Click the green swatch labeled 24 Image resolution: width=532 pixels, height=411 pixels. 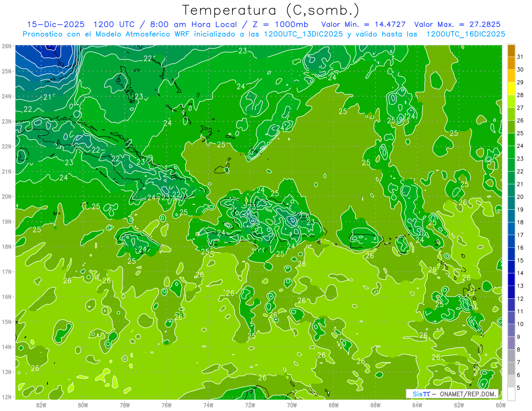tap(511, 140)
